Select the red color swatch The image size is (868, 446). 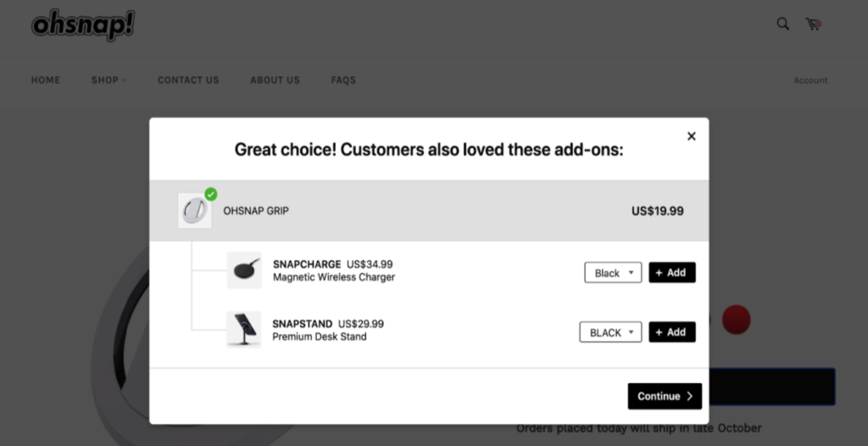pyautogui.click(x=737, y=320)
